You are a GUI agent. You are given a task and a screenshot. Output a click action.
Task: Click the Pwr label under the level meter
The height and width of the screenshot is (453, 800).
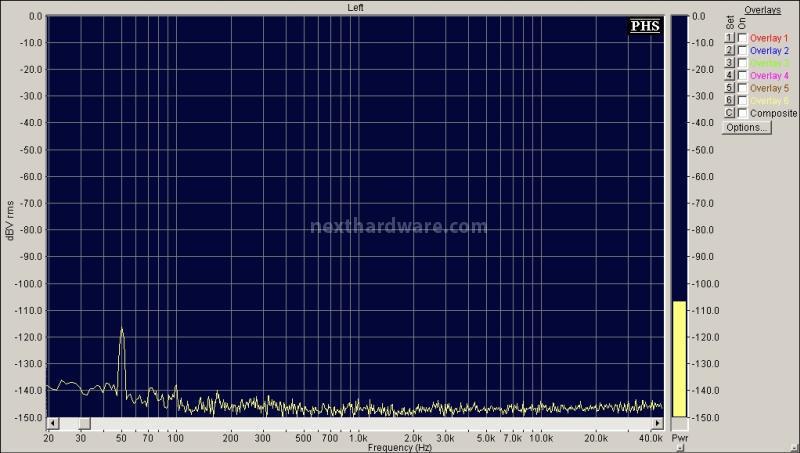click(x=680, y=438)
